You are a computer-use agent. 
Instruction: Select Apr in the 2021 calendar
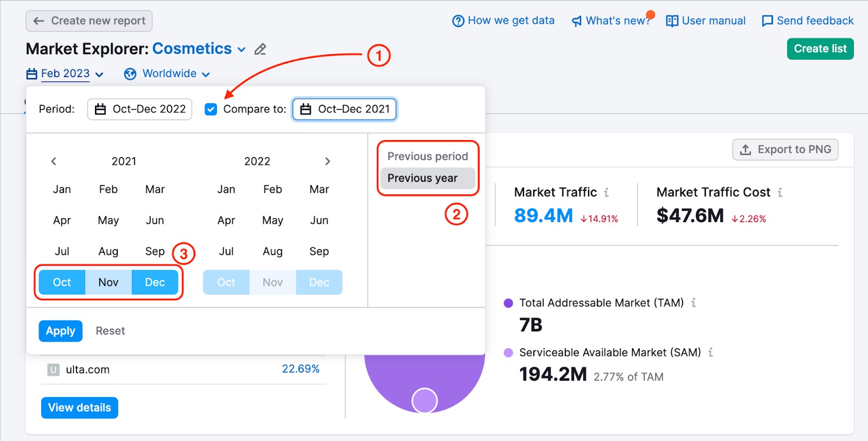[62, 220]
